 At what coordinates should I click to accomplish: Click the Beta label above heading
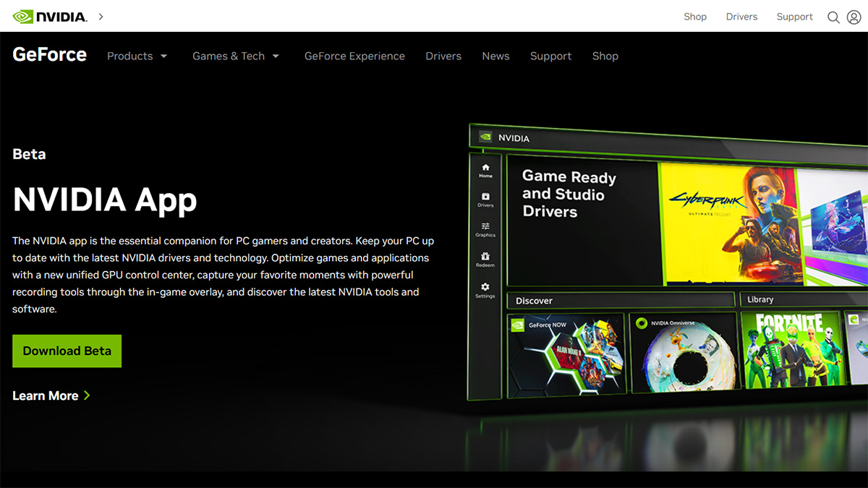point(29,154)
